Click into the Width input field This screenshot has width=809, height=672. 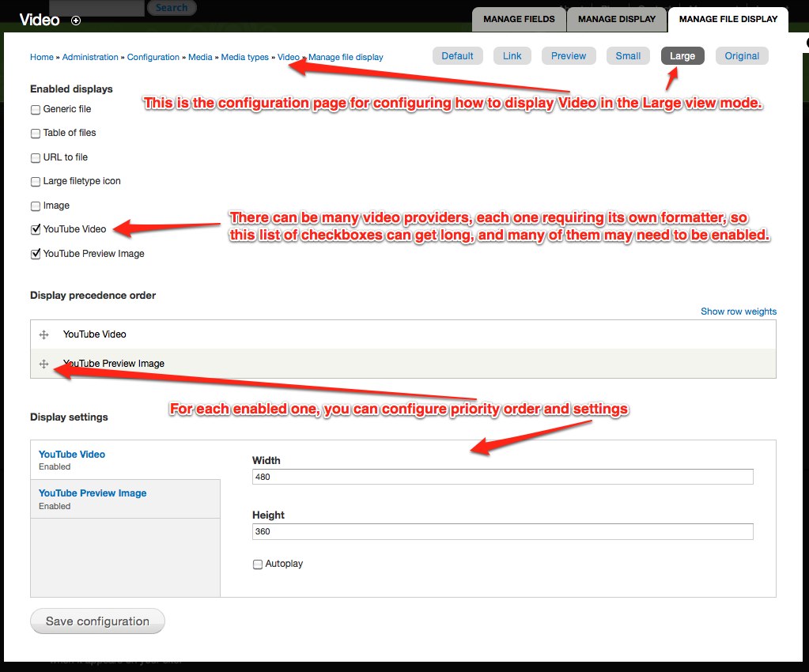tap(502, 477)
